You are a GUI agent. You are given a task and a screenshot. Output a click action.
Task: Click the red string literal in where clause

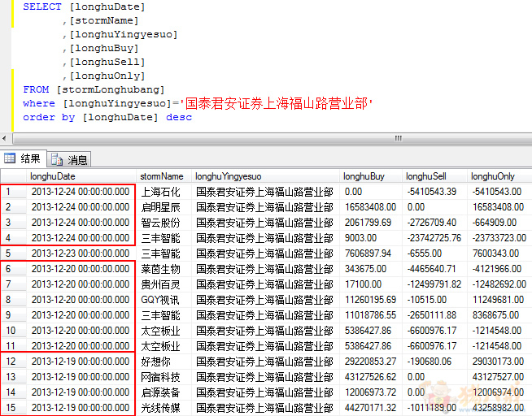click(277, 103)
